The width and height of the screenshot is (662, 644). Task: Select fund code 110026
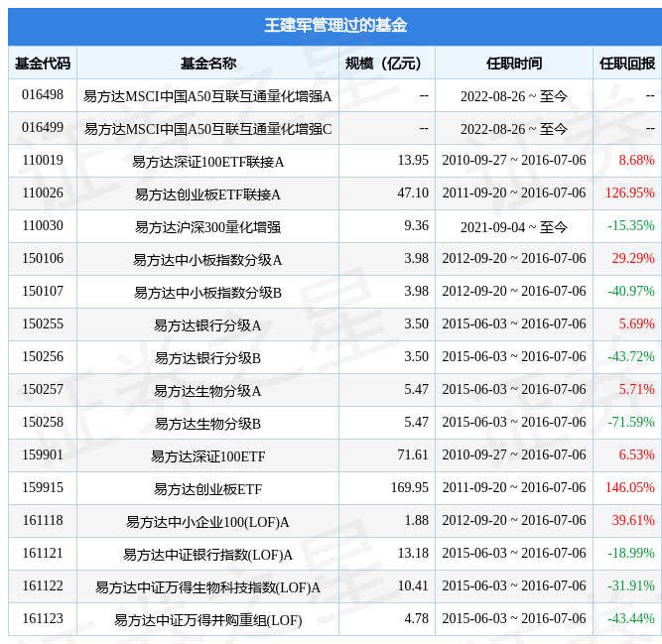(x=43, y=193)
